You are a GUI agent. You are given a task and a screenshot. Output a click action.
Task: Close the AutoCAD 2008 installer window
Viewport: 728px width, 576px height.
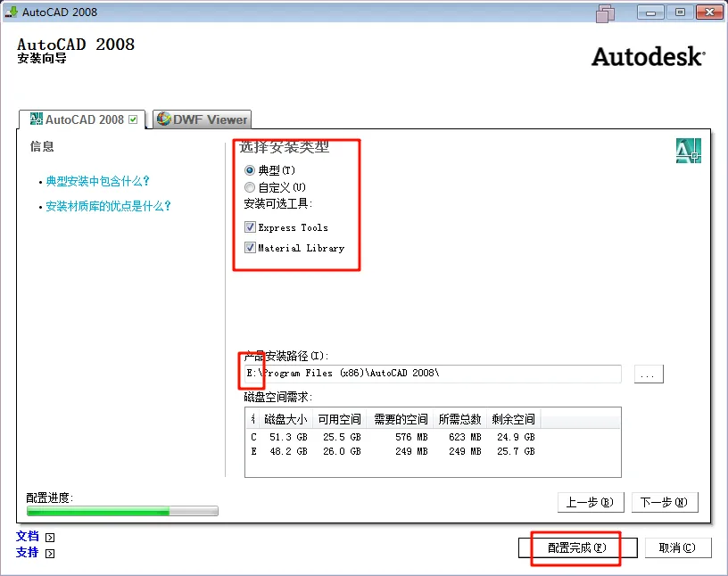[710, 12]
